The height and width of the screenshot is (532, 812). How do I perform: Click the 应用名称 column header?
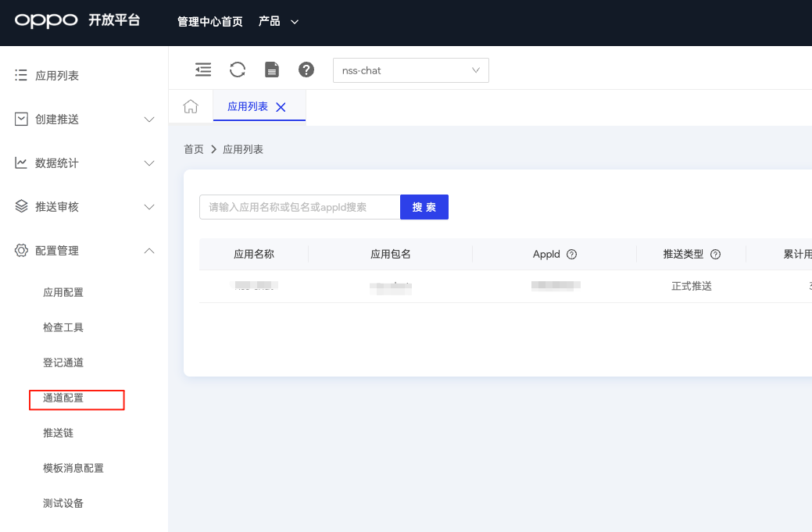click(254, 254)
